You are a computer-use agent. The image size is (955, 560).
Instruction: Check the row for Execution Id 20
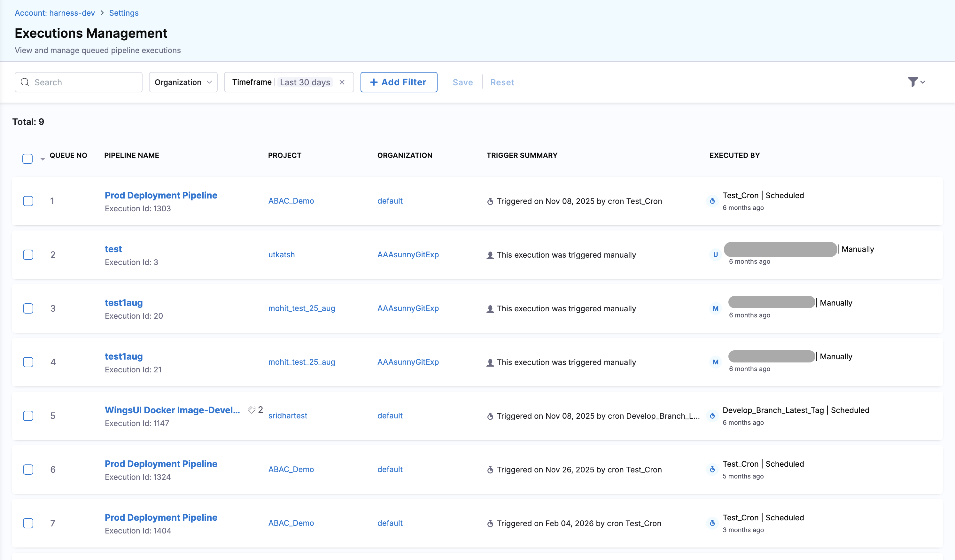point(28,308)
